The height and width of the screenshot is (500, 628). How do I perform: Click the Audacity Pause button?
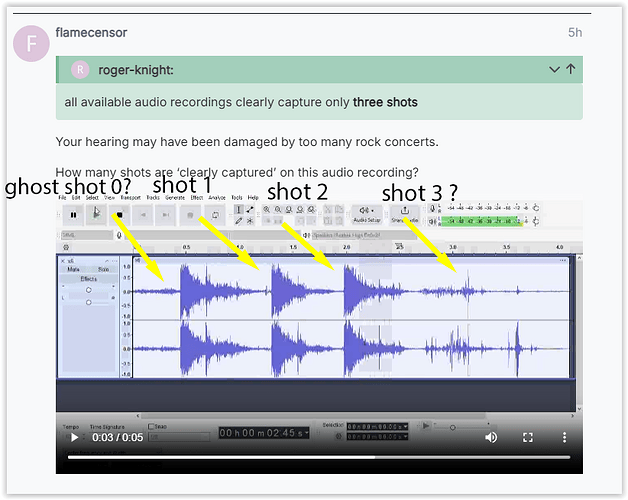(x=73, y=214)
